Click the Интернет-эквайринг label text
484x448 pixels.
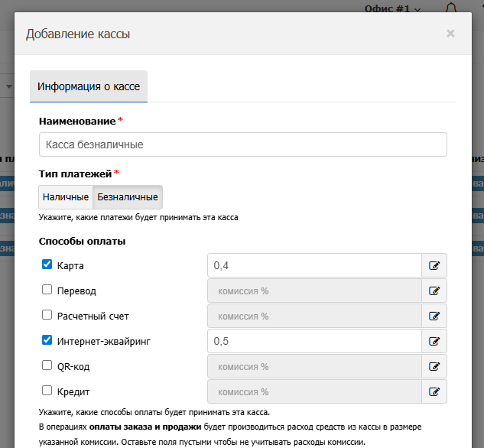pos(104,342)
